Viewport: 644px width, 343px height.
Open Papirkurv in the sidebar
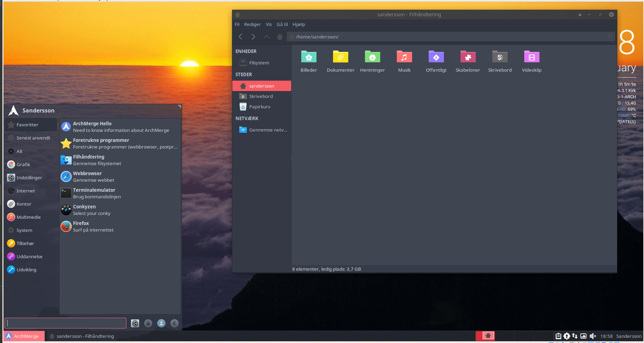262,107
